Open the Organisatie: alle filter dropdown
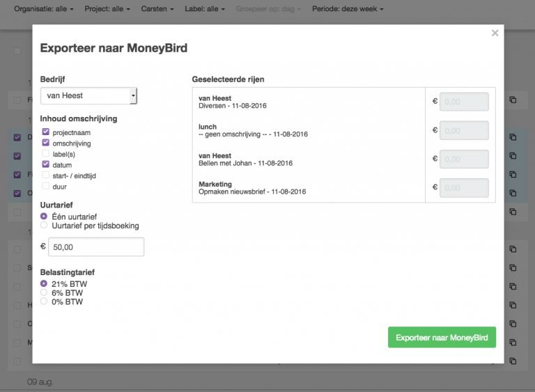Screen dimensions: 535x392 pos(44,9)
